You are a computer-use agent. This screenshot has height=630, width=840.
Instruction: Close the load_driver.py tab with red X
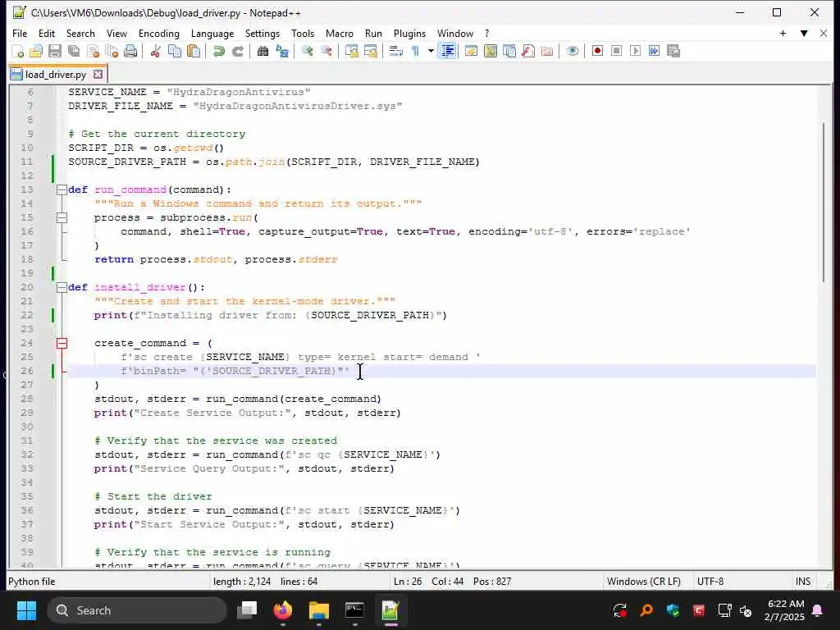pyautogui.click(x=98, y=74)
